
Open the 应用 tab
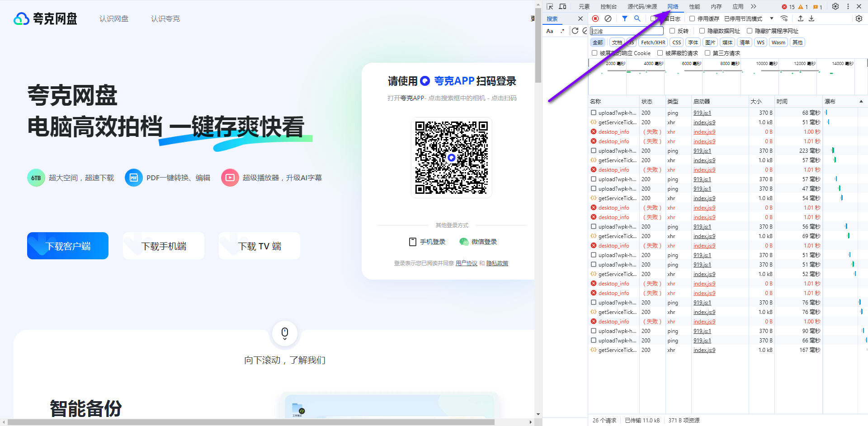click(738, 6)
